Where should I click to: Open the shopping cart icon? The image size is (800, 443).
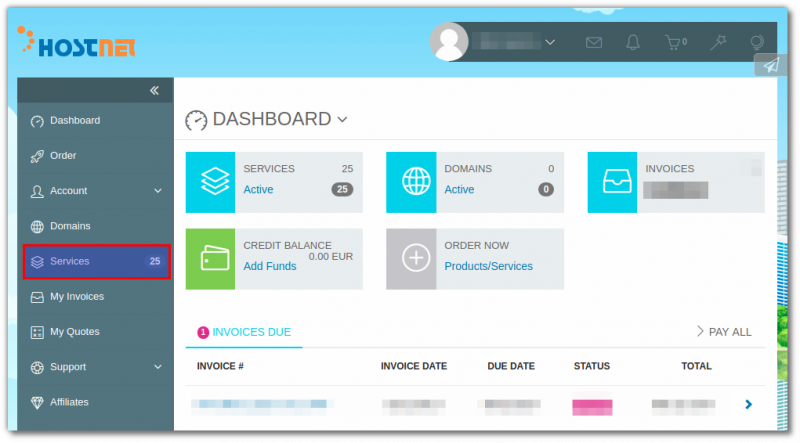click(x=676, y=42)
